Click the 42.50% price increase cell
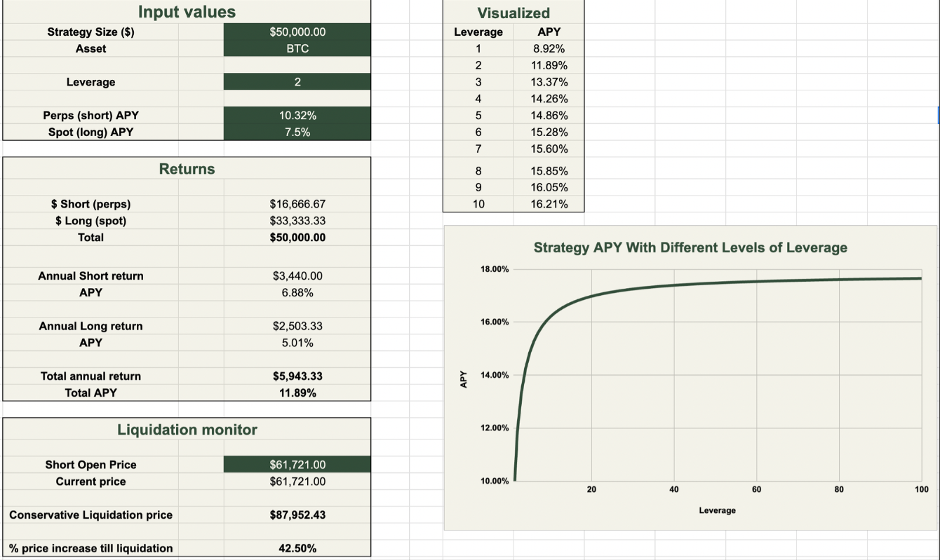 click(x=297, y=548)
